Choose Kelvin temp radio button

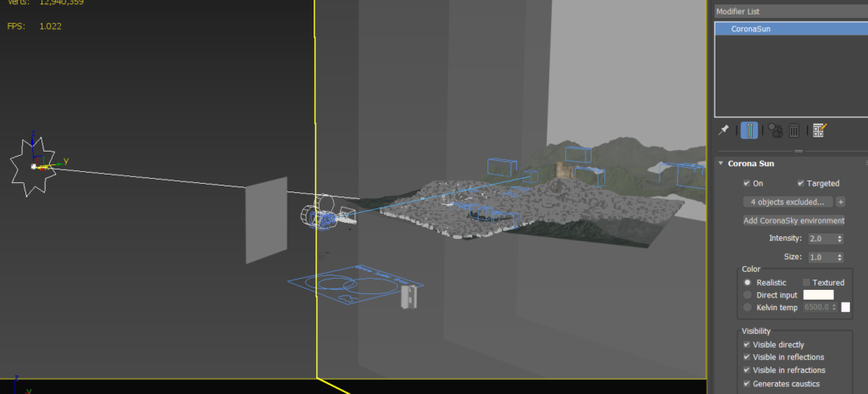pos(748,307)
